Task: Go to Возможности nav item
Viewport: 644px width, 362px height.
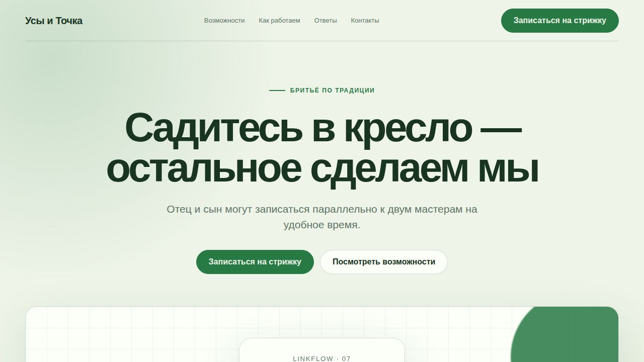Action: pos(224,21)
